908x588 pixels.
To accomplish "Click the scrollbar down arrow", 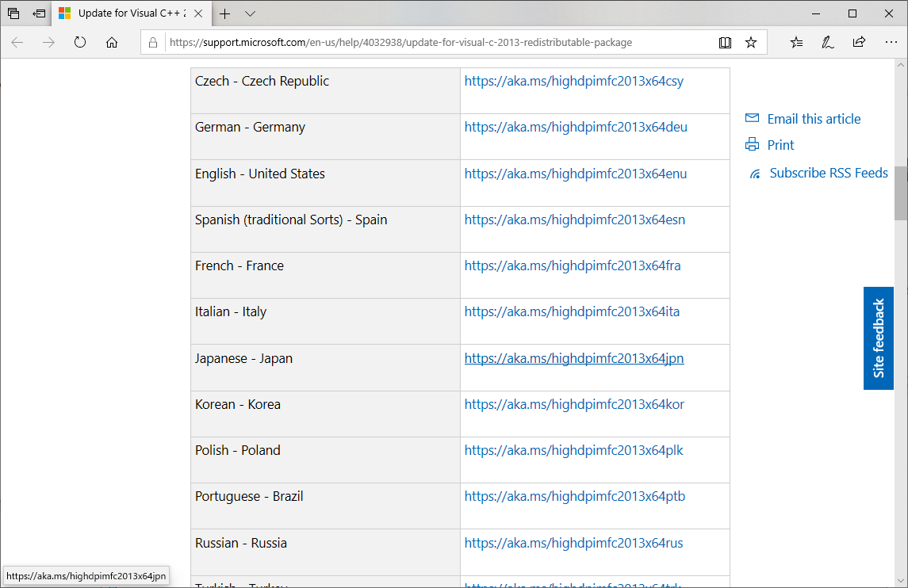I will point(901,581).
